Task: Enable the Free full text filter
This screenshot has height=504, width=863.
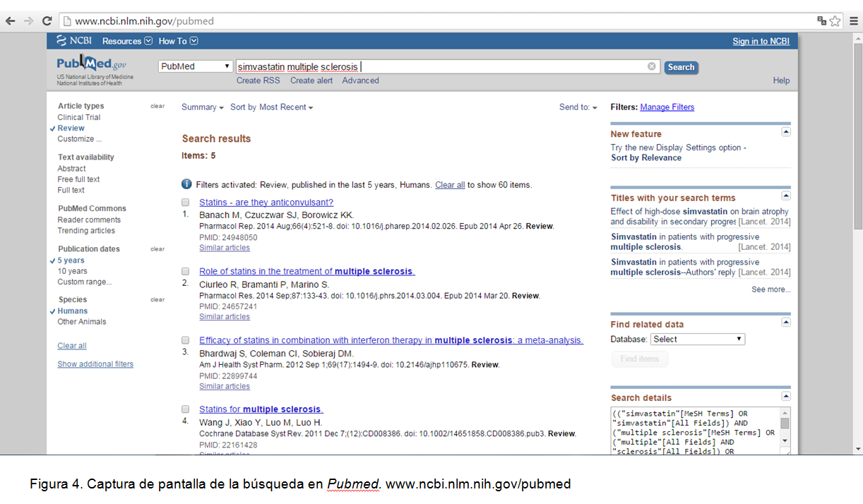Action: 78,179
